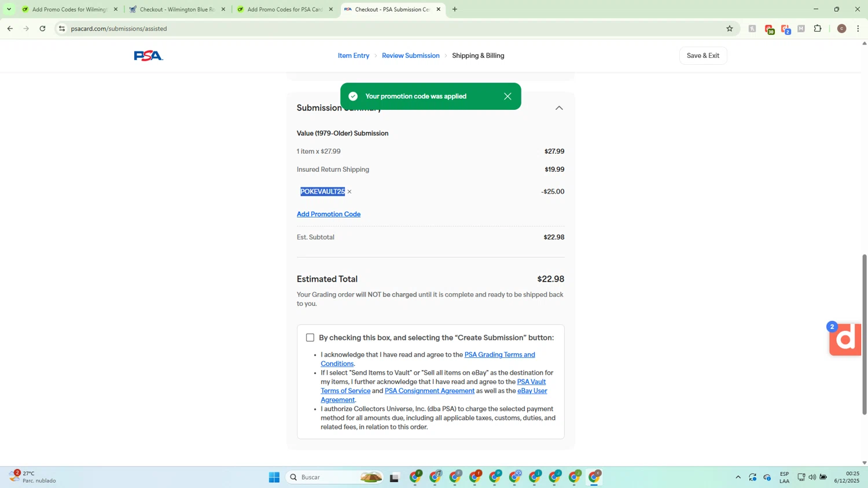Open Task View on the taskbar
This screenshot has height=488, width=868.
click(395, 477)
